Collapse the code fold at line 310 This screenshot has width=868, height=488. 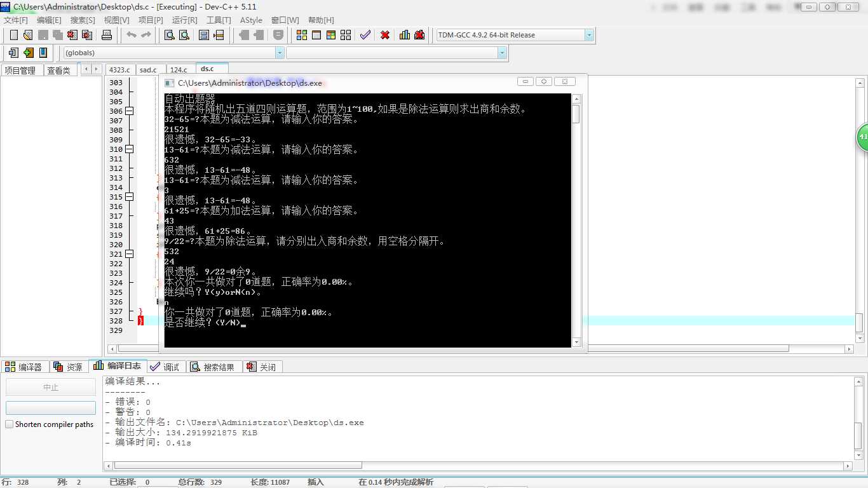coord(130,149)
